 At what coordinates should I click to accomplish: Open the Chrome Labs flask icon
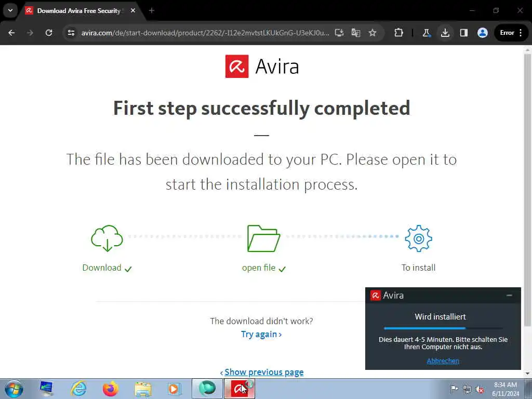coord(427,33)
